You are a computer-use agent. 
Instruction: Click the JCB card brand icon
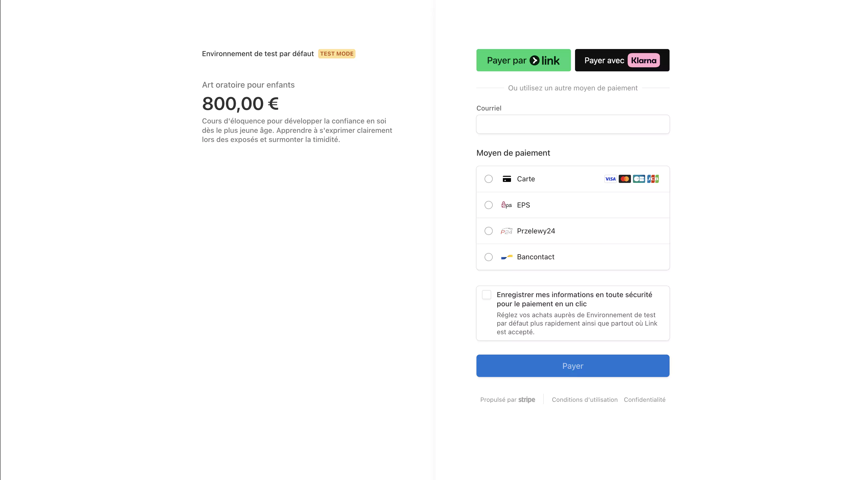pyautogui.click(x=653, y=179)
